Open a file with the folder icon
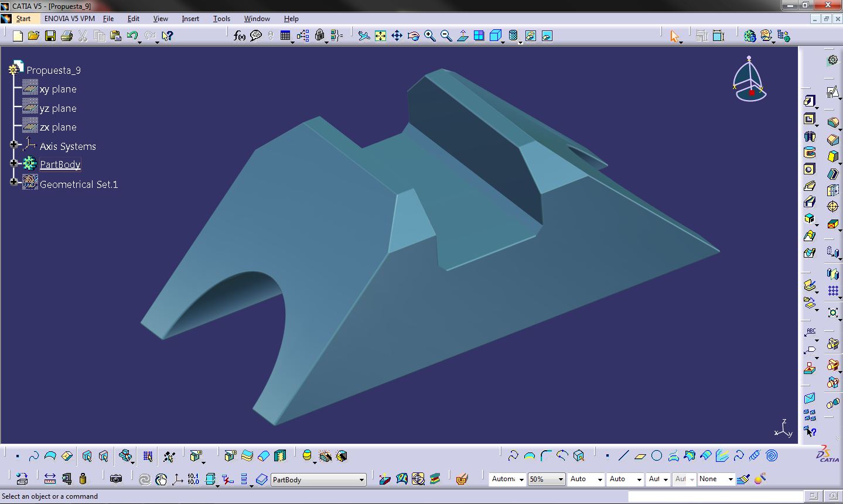The image size is (843, 504). coord(33,36)
